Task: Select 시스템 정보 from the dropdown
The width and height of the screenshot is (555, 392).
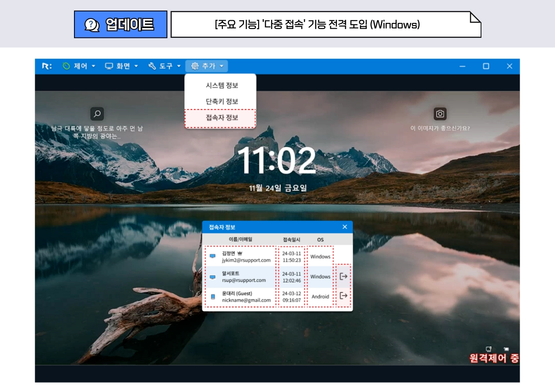Action: [222, 86]
